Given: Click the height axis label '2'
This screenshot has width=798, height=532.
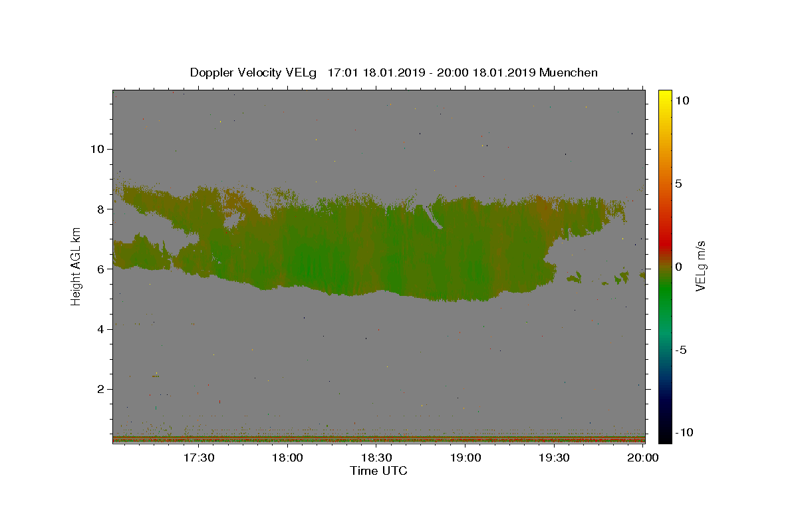Looking at the screenshot, I should coord(99,389).
